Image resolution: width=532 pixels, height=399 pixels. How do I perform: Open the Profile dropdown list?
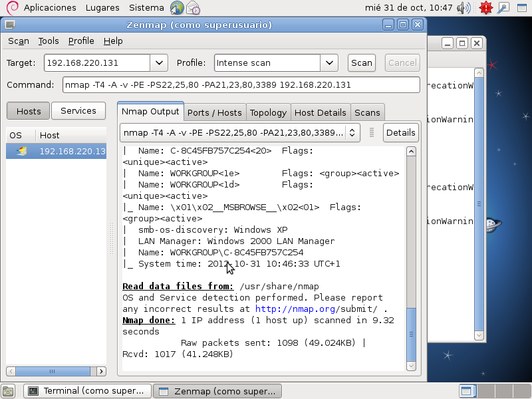(x=329, y=63)
